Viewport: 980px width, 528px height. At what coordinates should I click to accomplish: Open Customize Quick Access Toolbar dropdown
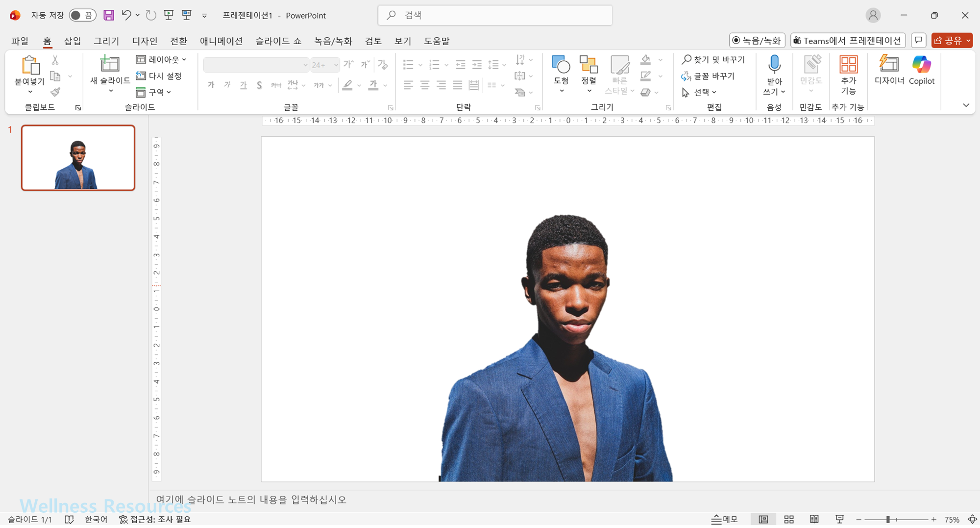tap(204, 16)
